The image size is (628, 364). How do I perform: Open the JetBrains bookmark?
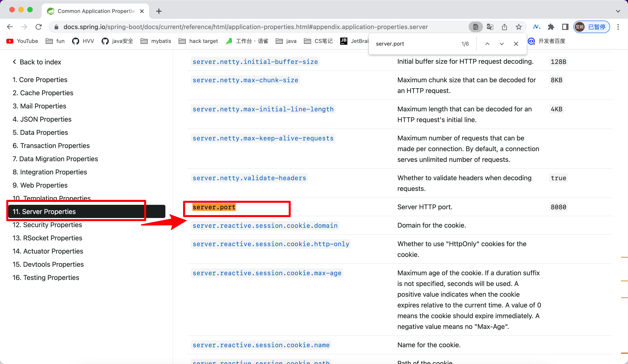[x=354, y=41]
